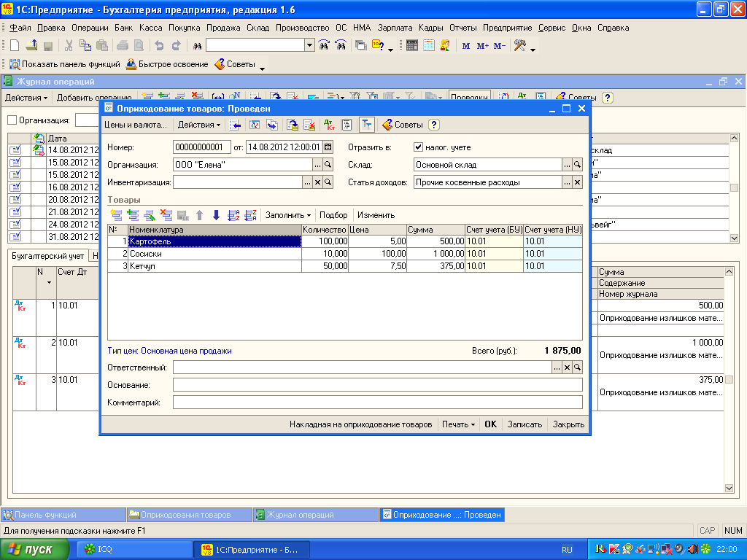The width and height of the screenshot is (747, 560).
Task: Click the move row up arrow in Товары
Action: 200,215
